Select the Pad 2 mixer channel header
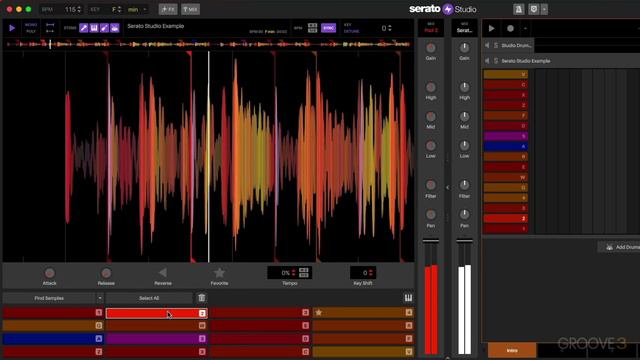640x360 pixels. (431, 28)
